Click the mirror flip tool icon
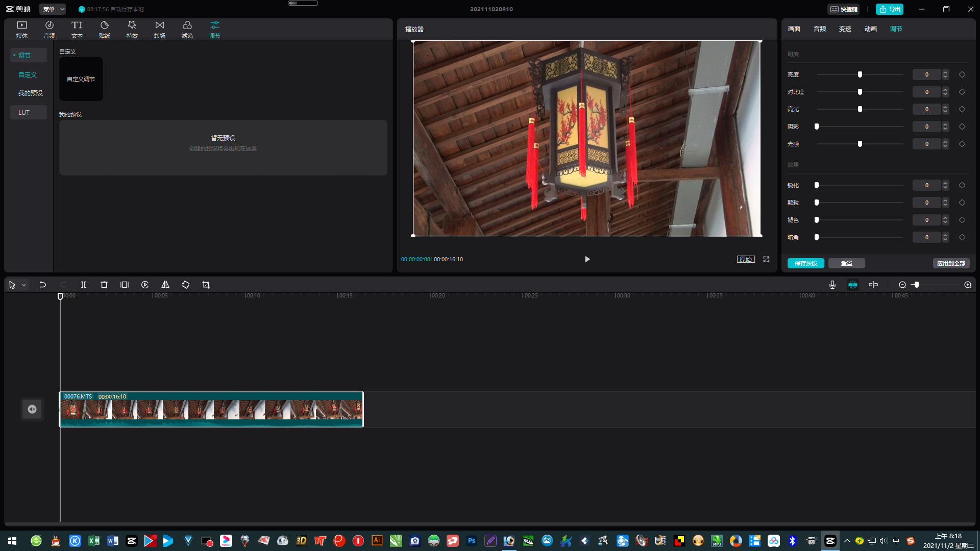The height and width of the screenshot is (551, 980). 165,285
